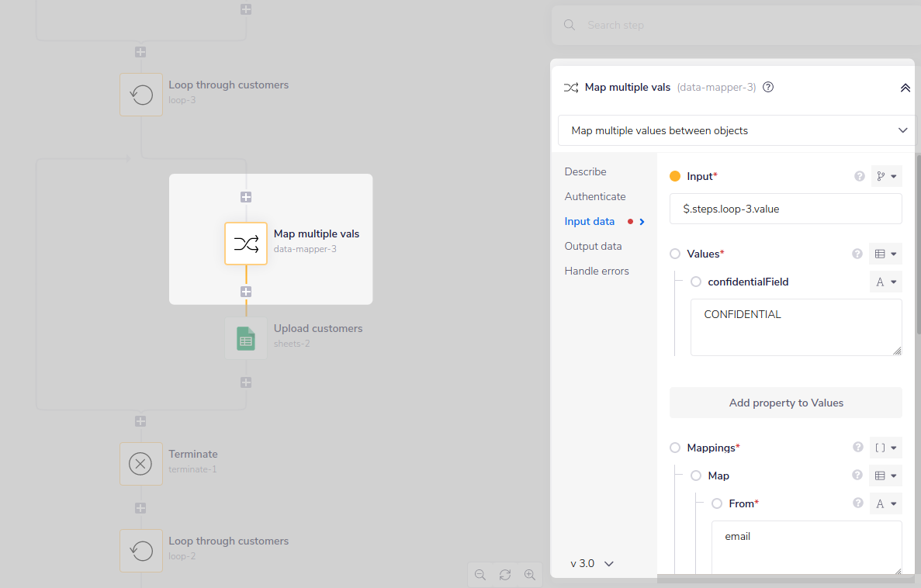Select the Terminate step icon

point(140,463)
